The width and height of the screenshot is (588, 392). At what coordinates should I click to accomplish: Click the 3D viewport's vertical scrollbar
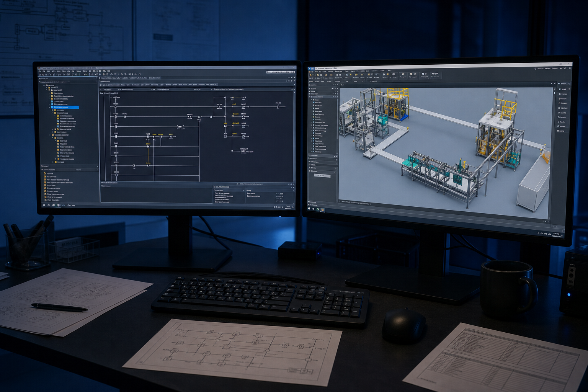[x=551, y=153]
